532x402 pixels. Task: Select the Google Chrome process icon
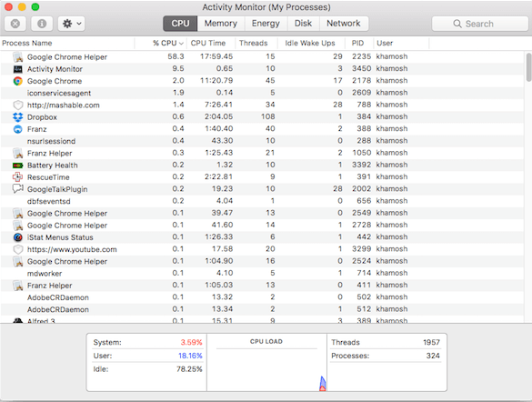(x=17, y=81)
